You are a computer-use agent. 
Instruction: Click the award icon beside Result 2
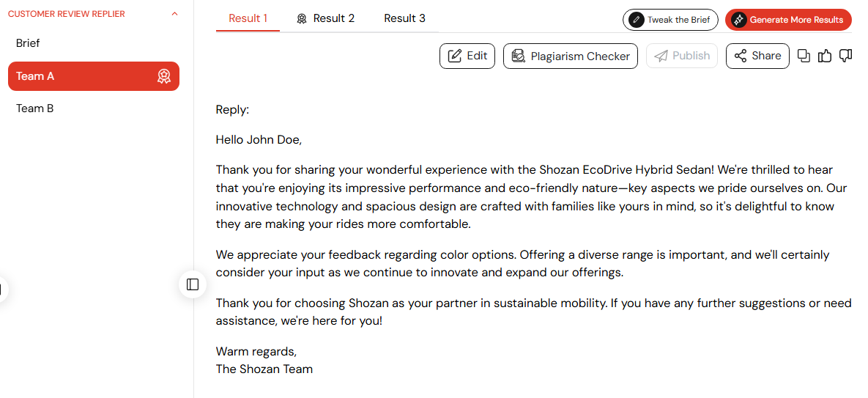coord(302,19)
